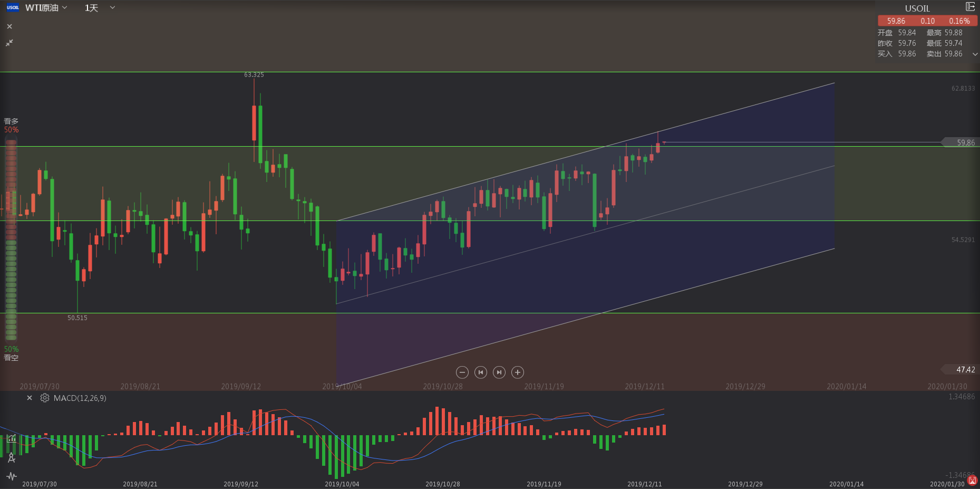Click the collapse arrows icon
Viewport: 980px width, 489px height.
point(9,43)
